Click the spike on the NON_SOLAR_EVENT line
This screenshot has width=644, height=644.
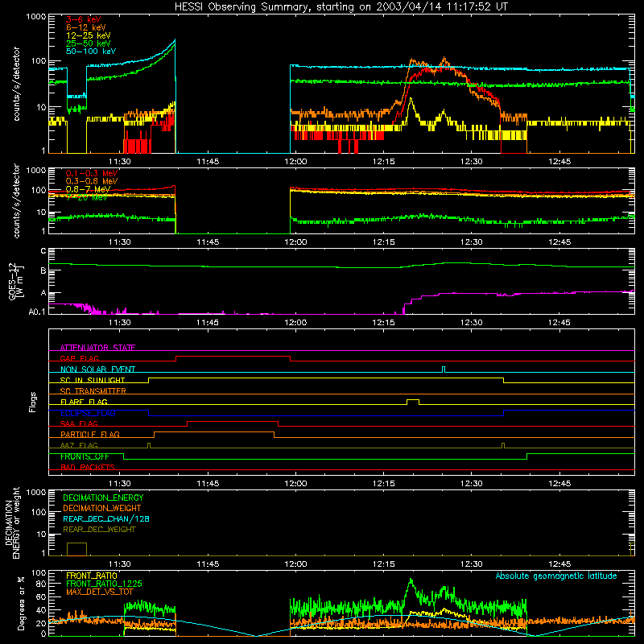[444, 369]
